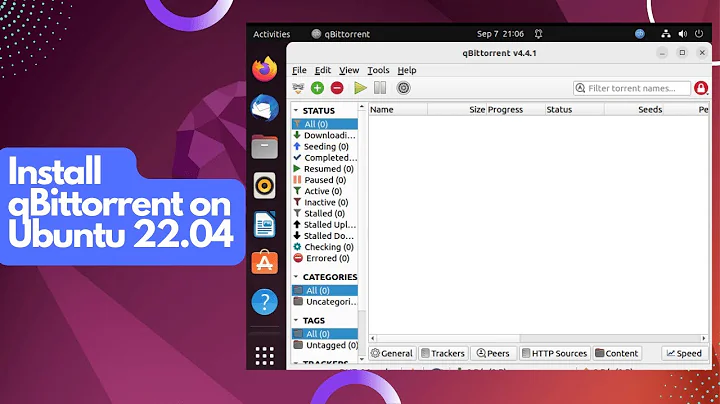Click the search icon in the filter box
Viewport: 720px width, 404px height.
pyautogui.click(x=580, y=88)
